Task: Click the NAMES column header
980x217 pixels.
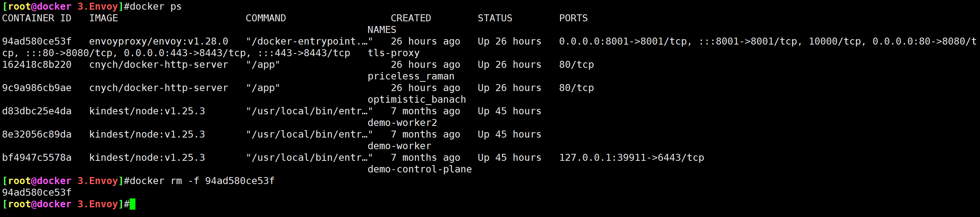Action: pyautogui.click(x=382, y=30)
